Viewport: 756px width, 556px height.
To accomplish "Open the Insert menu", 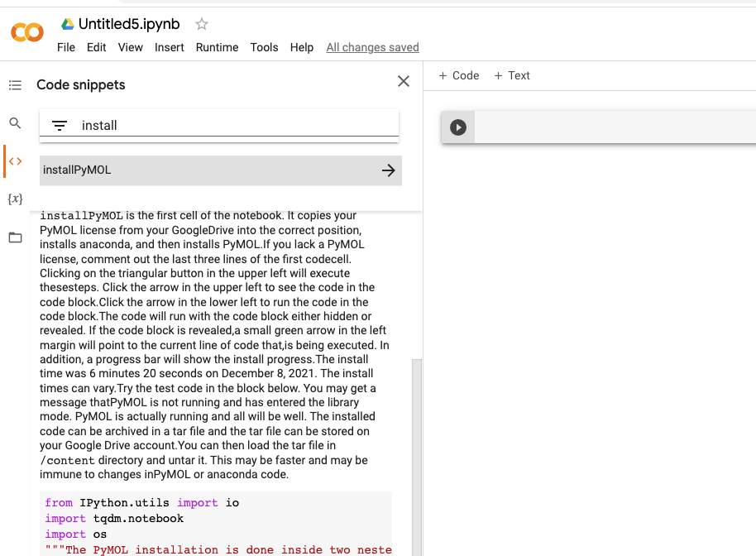I will click(x=170, y=47).
